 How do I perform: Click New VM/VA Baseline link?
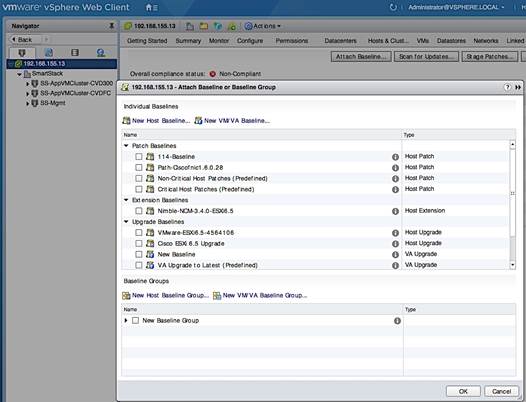[232, 121]
